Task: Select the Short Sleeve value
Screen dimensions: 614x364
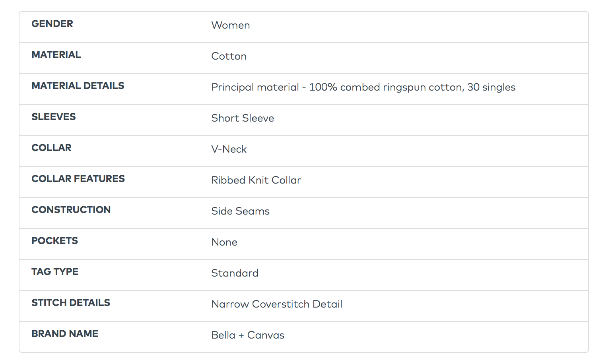Action: click(242, 118)
